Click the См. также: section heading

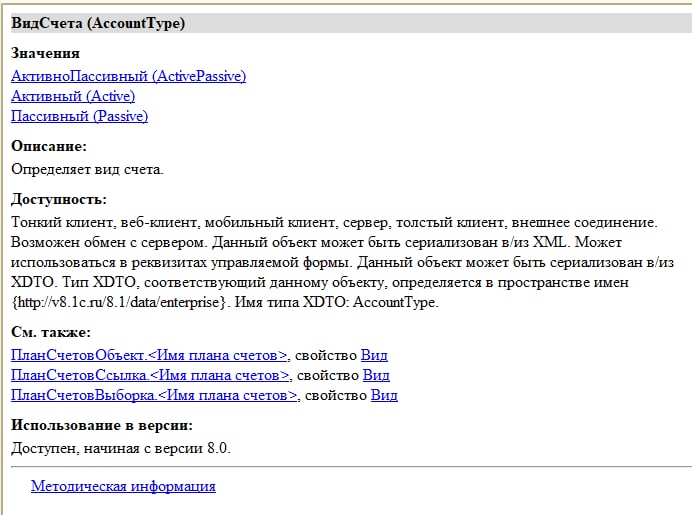click(51, 332)
